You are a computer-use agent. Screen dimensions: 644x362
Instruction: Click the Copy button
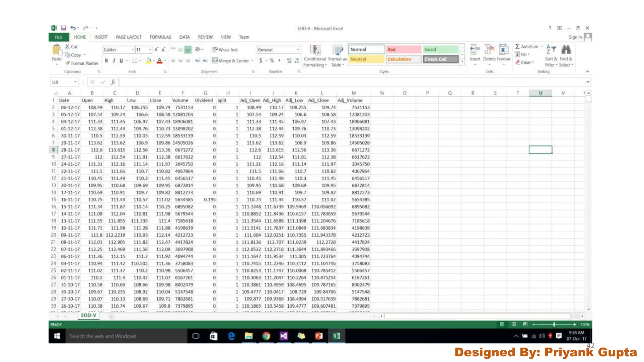(x=73, y=55)
